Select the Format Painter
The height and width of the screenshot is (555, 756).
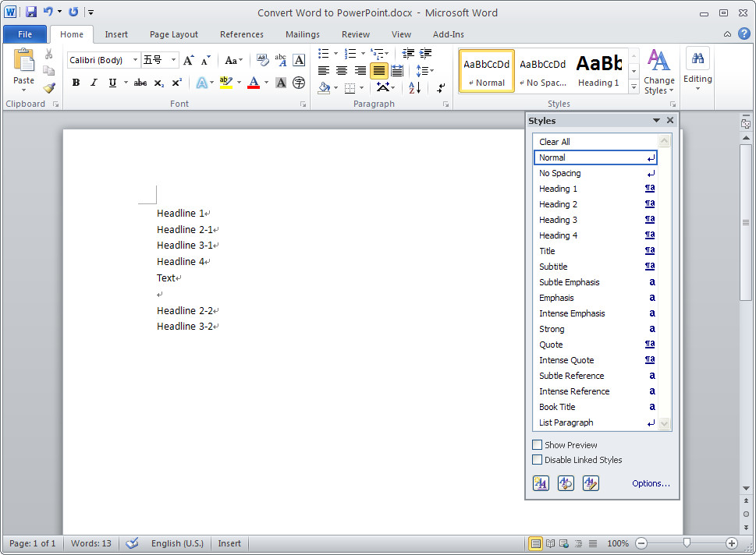click(49, 88)
